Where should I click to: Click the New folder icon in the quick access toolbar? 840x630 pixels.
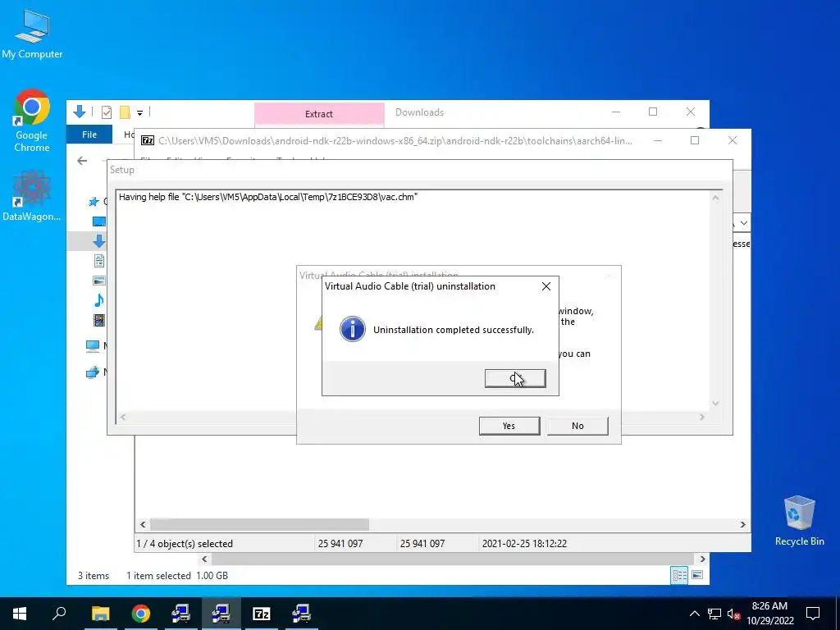(x=125, y=112)
